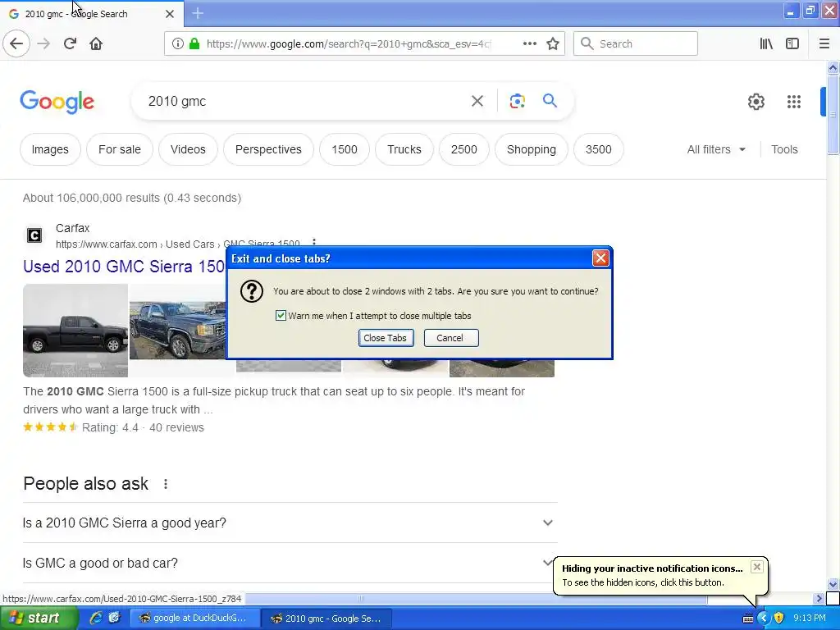This screenshot has height=630, width=840.
Task: Open the Carfax site name link
Action: [x=73, y=228]
